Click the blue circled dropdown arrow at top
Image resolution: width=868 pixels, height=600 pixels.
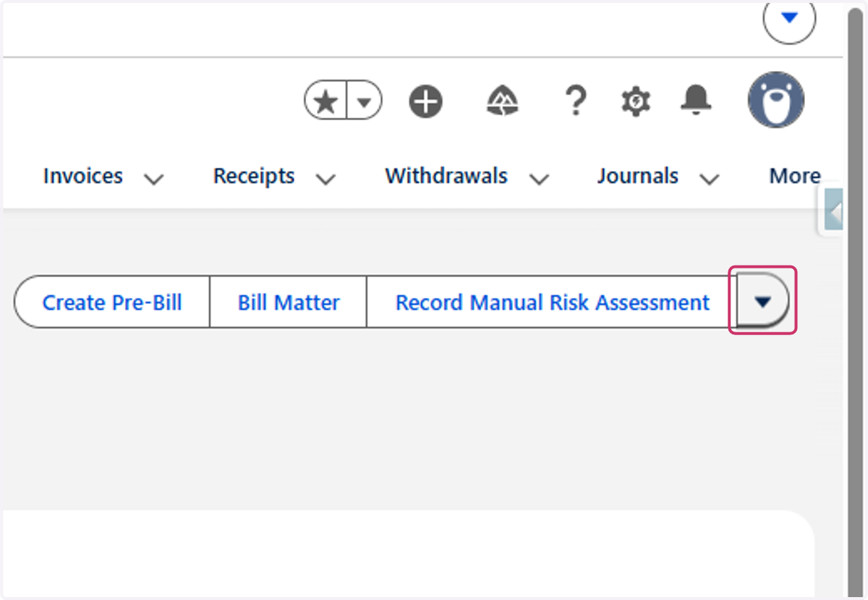(789, 17)
